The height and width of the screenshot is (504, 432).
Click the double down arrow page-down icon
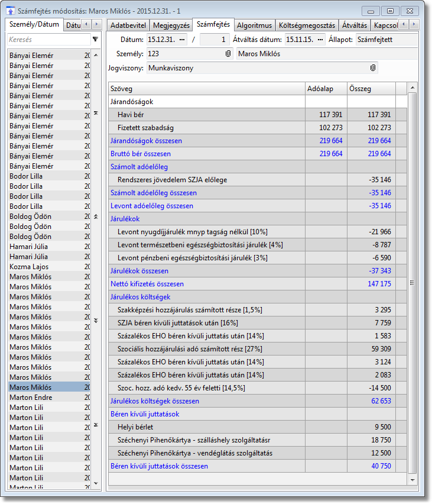coord(96,320)
